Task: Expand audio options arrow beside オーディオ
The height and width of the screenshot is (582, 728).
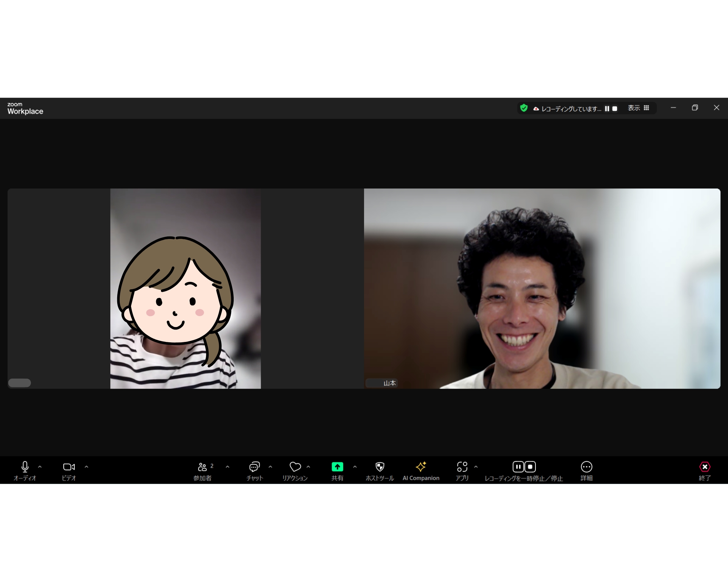Action: point(40,467)
